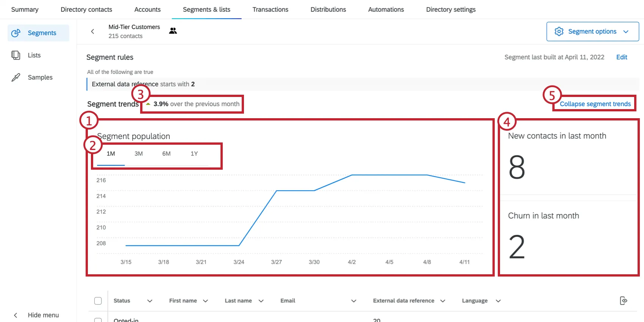The height and width of the screenshot is (322, 644).
Task: Click the gear icon in Segment options
Action: pyautogui.click(x=559, y=31)
